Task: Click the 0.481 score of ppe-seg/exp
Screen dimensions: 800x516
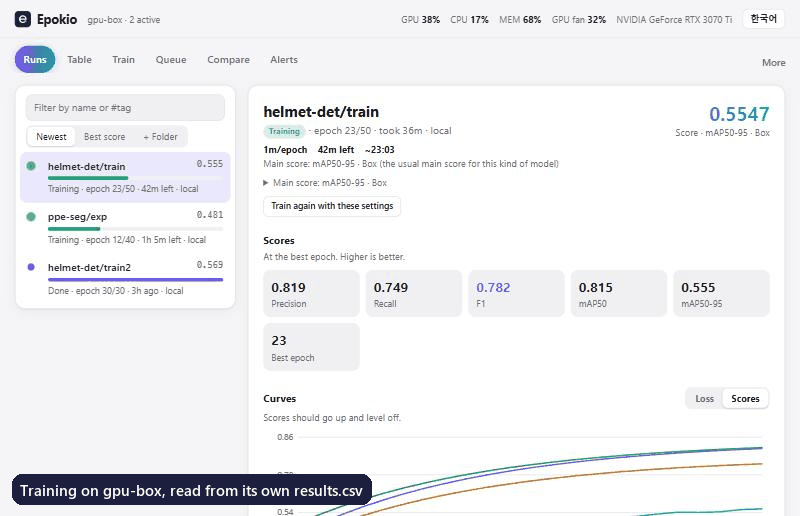Action: pos(210,215)
